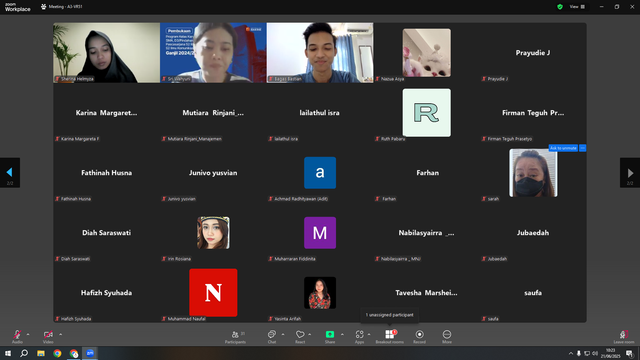The width and height of the screenshot is (640, 360).
Task: Click Leave room button
Action: [x=624, y=336]
